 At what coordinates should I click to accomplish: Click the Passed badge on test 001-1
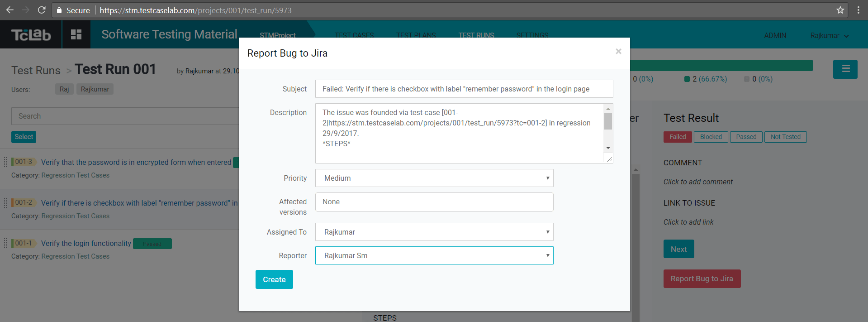(152, 244)
